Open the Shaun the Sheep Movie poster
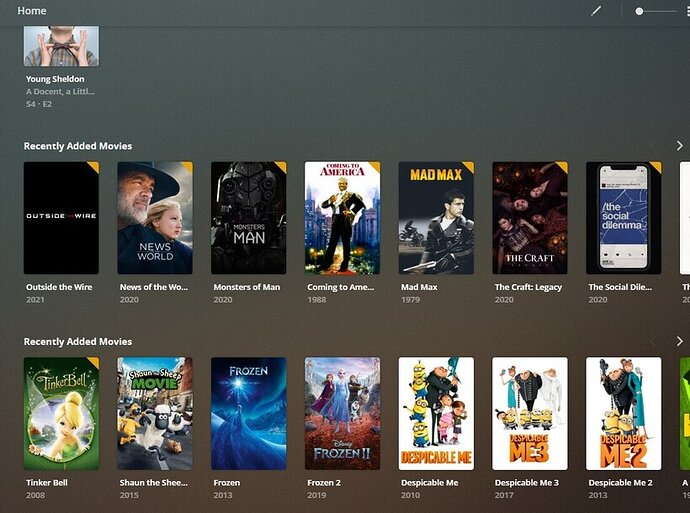Image resolution: width=690 pixels, height=513 pixels. (x=155, y=414)
